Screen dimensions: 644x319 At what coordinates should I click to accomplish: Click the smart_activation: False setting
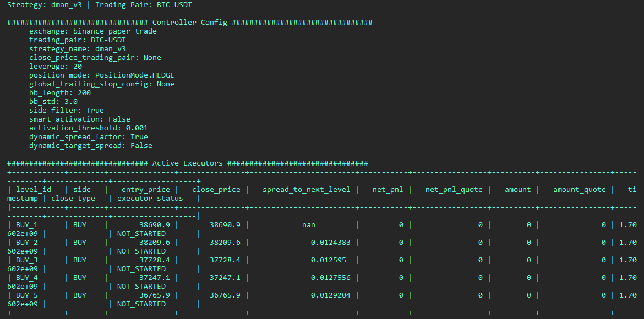point(80,119)
